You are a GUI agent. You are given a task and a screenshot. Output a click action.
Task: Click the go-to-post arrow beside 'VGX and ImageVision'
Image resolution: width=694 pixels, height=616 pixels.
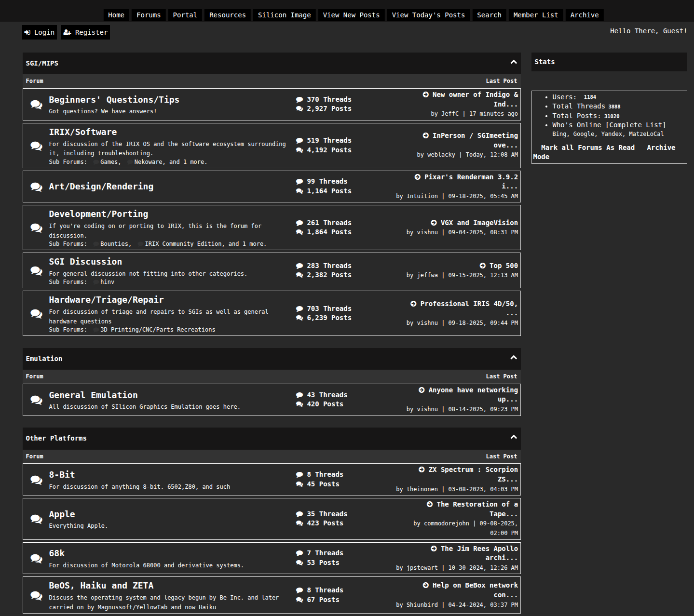click(x=434, y=223)
